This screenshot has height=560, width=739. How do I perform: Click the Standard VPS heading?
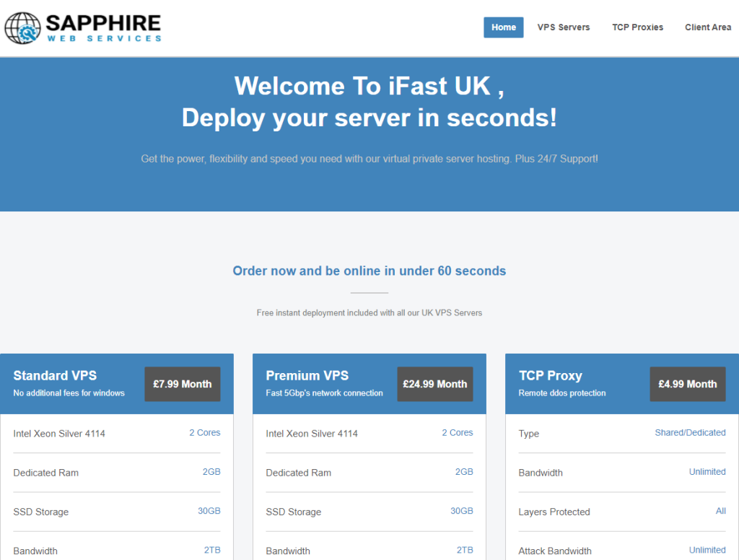tap(55, 376)
